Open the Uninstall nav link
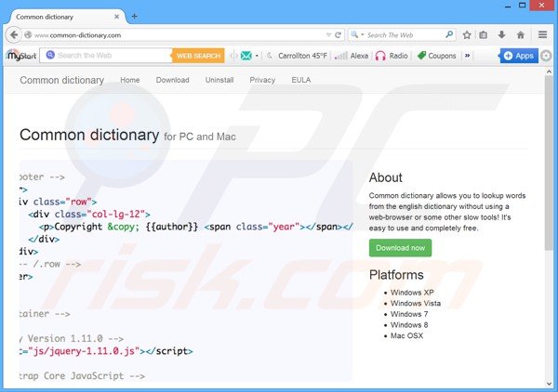This screenshot has width=558, height=392. 219,80
